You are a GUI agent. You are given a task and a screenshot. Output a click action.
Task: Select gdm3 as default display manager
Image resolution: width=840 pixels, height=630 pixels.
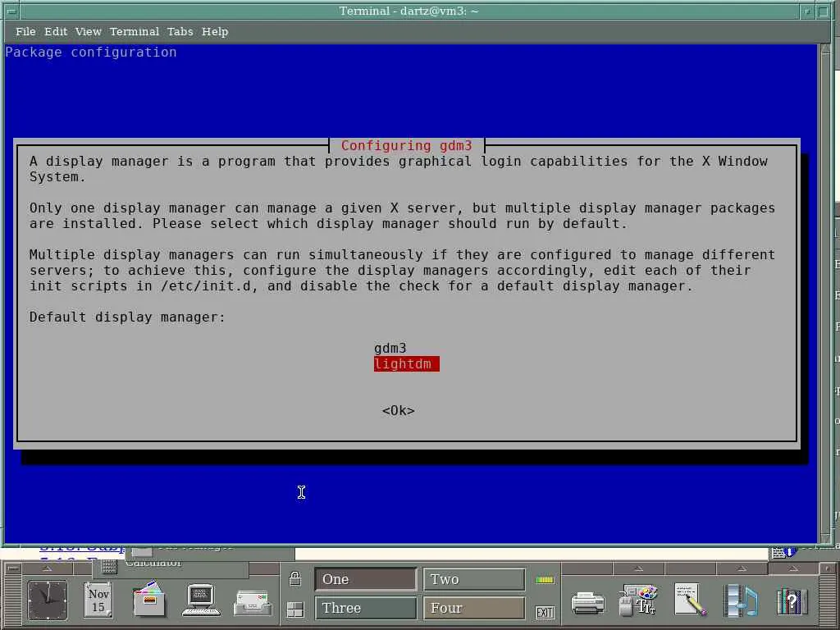pos(390,348)
